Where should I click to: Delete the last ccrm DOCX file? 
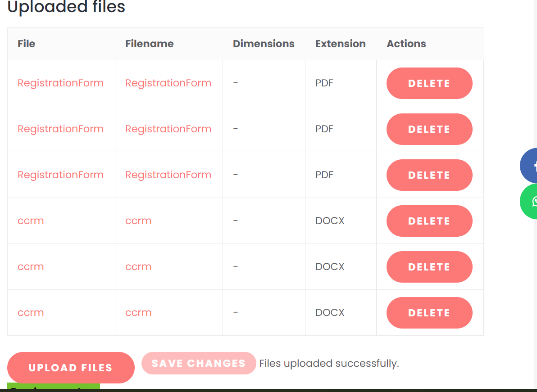[x=429, y=312]
